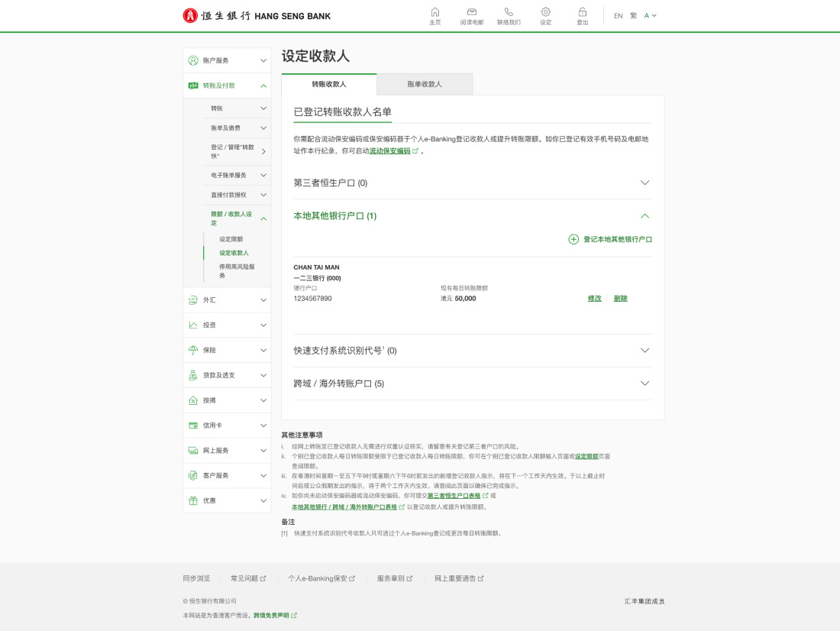840x631 pixels.
Task: Click the 外汇 foreign exchange sidebar icon
Action: pos(193,300)
